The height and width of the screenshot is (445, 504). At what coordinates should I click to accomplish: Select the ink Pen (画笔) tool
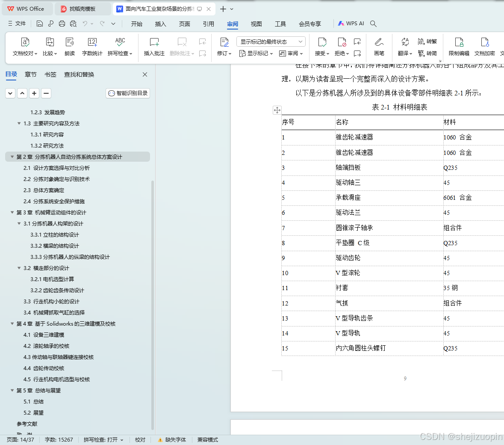pyautogui.click(x=379, y=47)
